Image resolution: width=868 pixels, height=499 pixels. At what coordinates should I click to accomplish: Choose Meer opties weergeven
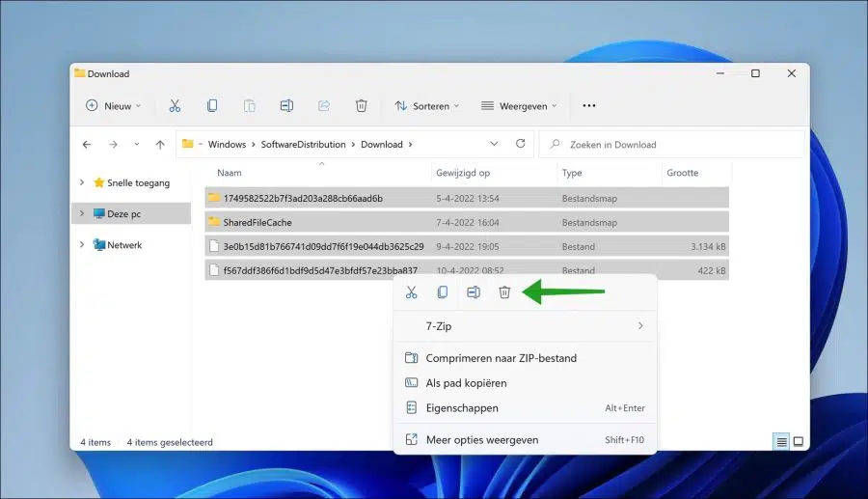click(525, 440)
